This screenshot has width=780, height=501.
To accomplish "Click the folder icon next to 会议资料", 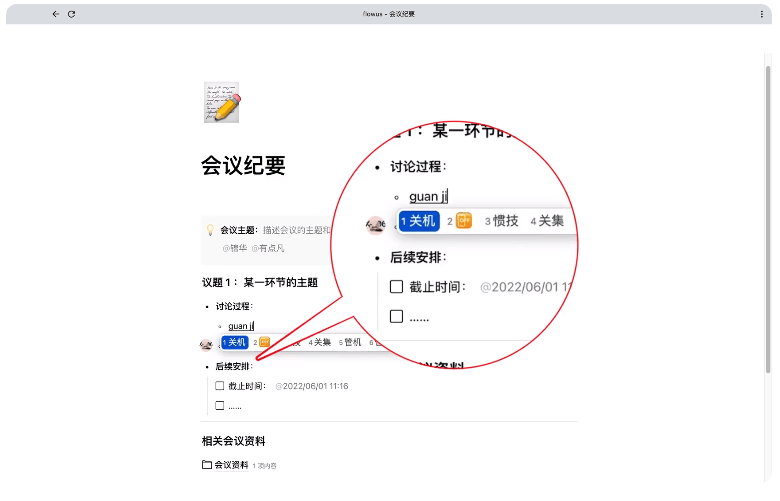I will (x=207, y=464).
